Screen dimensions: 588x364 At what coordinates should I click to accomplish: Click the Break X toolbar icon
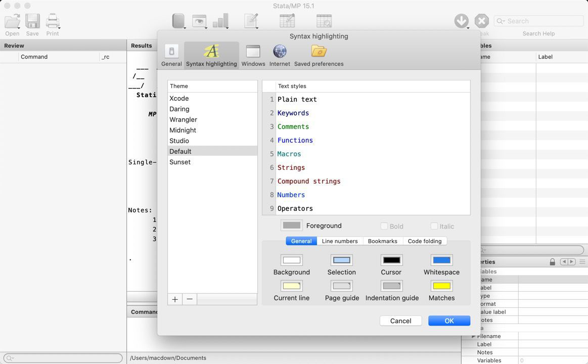[x=481, y=21]
